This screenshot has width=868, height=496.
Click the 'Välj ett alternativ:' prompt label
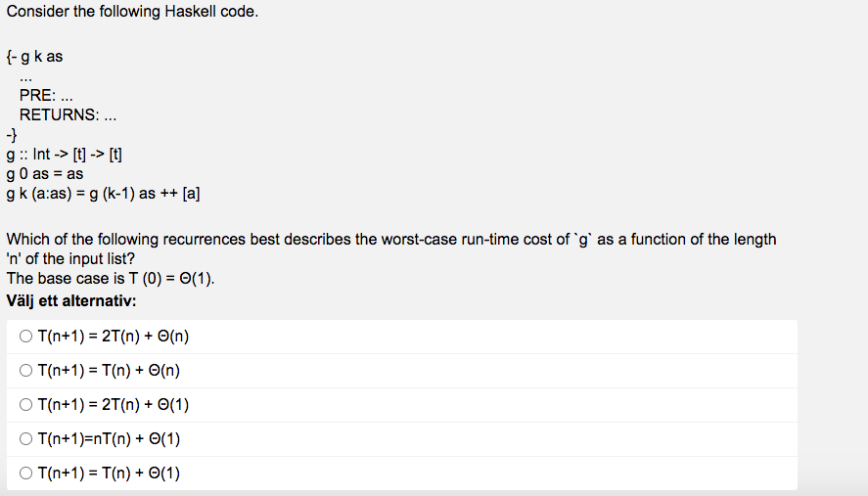click(70, 301)
